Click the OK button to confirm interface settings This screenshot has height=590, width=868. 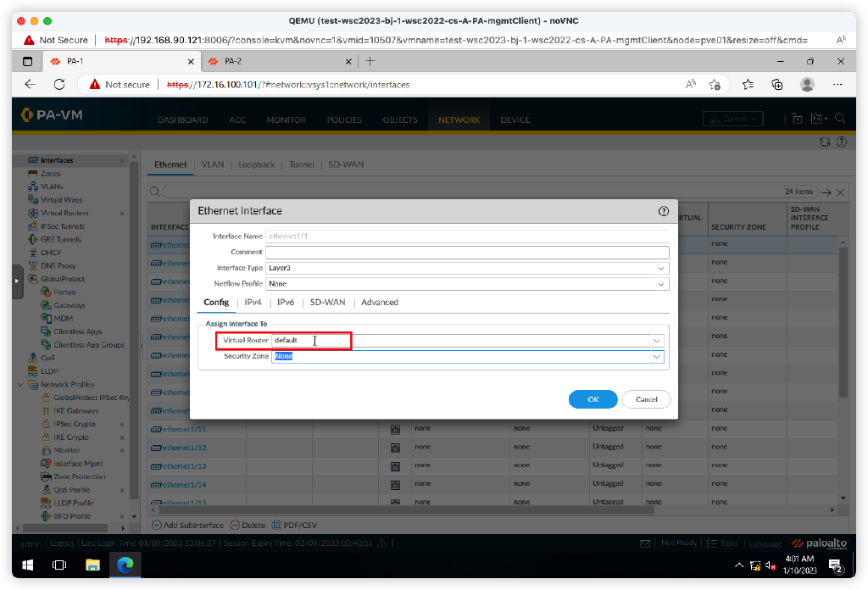point(593,398)
